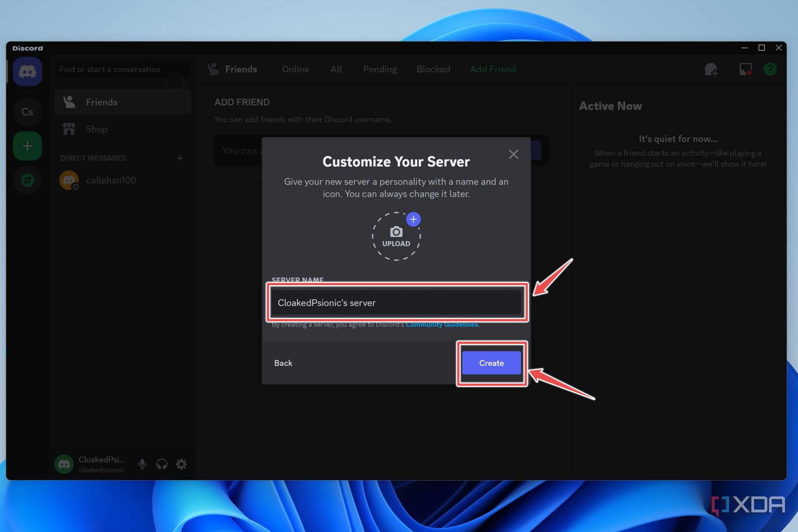798x532 pixels.
Task: Open server discovery with the compass icon
Action: (x=27, y=180)
